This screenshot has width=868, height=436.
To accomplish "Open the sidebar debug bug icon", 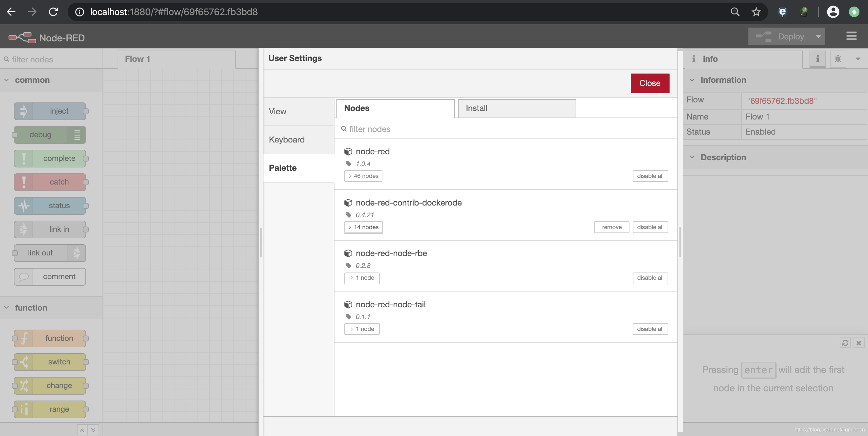I will click(838, 59).
